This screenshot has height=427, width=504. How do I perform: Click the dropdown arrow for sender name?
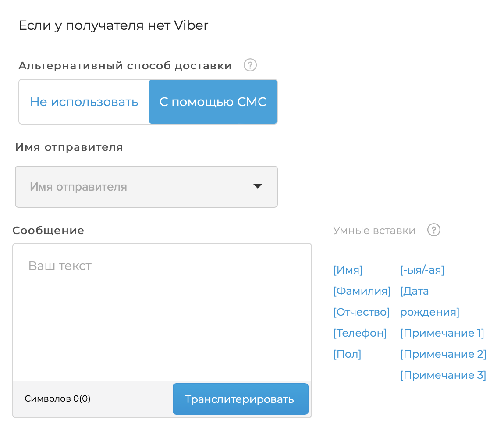tap(258, 186)
